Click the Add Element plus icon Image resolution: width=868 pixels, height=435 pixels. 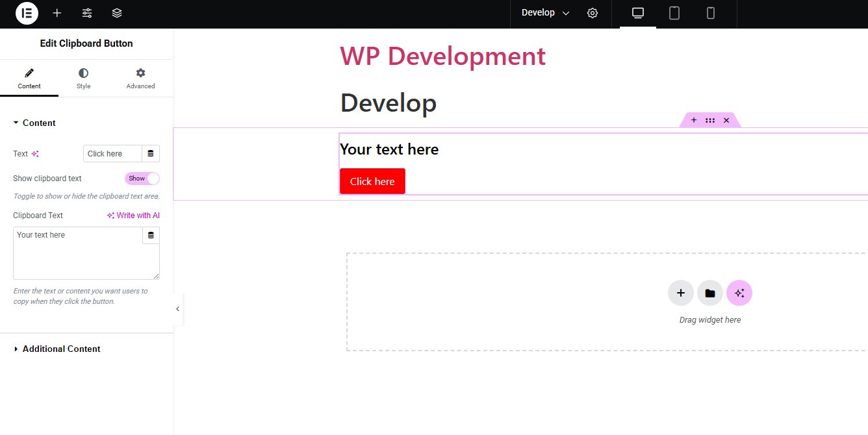[x=57, y=13]
